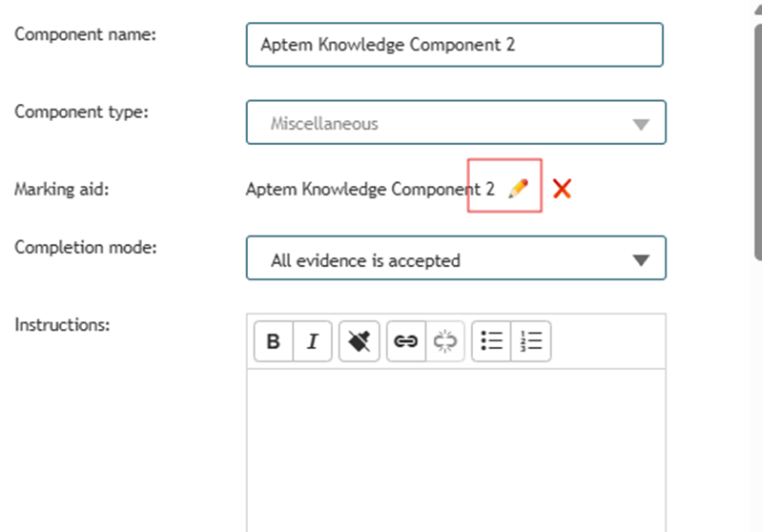Screen dimensions: 762x532
Task: Click the Completion mode dropdown arrow
Action: 641,260
